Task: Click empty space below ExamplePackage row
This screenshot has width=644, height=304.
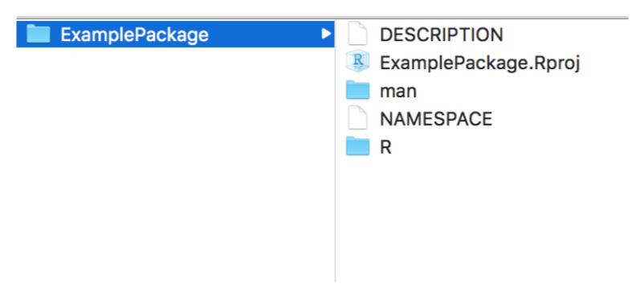Action: (x=174, y=165)
